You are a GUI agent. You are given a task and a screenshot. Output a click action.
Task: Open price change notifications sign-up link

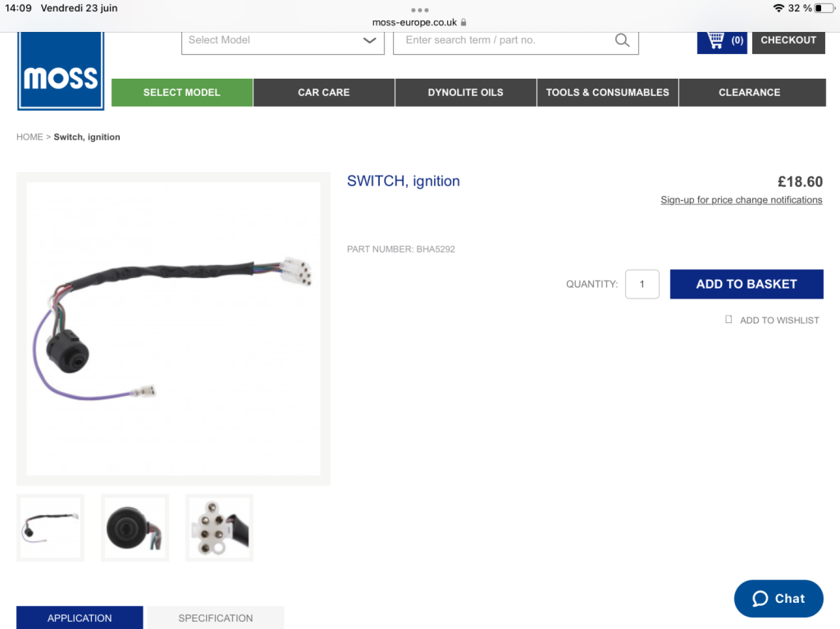pos(741,200)
